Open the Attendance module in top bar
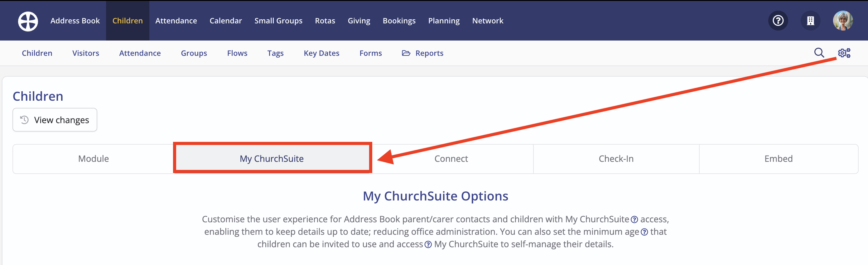The width and height of the screenshot is (868, 265). click(x=176, y=21)
